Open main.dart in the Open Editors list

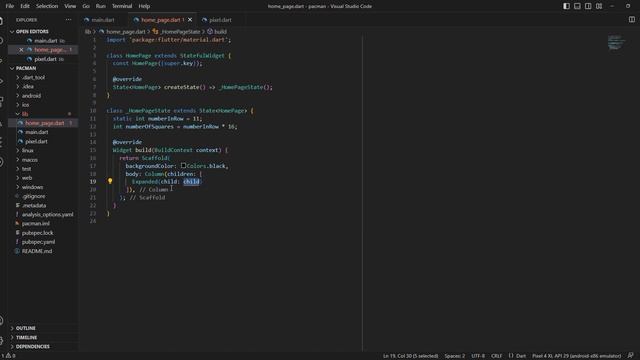[45, 41]
